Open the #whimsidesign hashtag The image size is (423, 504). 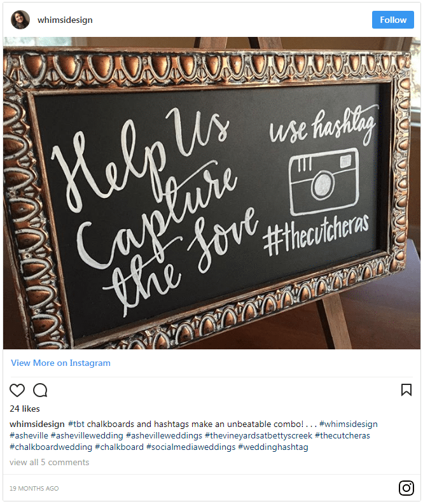point(348,424)
